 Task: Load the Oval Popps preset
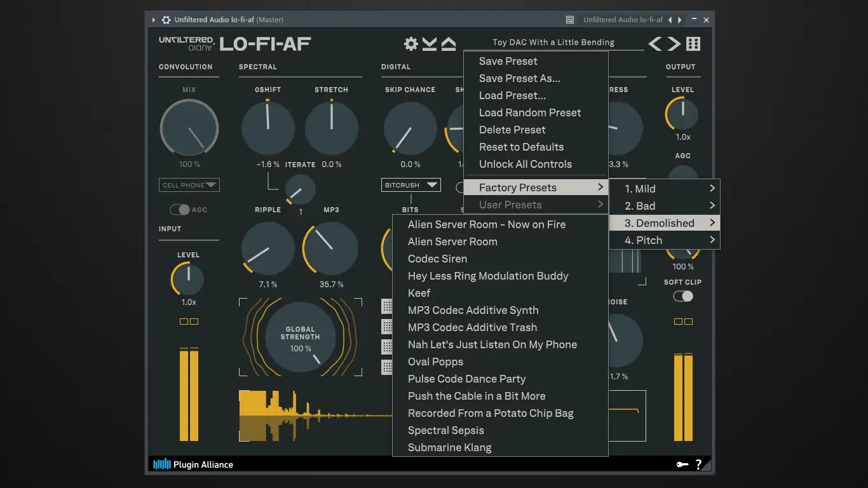tap(500, 362)
